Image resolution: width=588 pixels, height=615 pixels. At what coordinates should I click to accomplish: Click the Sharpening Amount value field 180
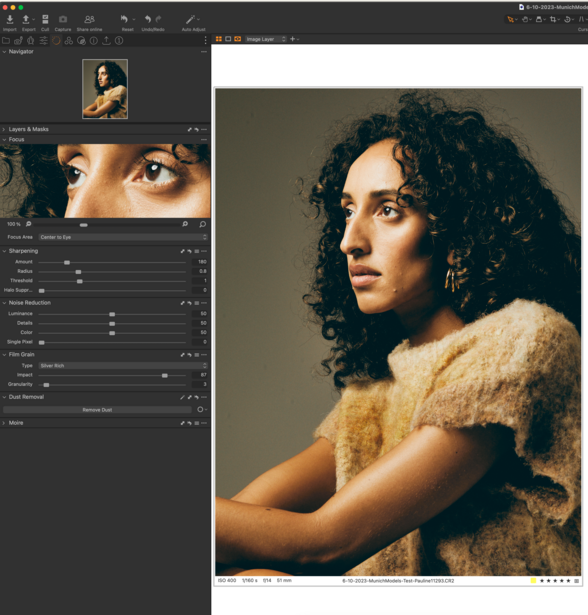(x=200, y=262)
